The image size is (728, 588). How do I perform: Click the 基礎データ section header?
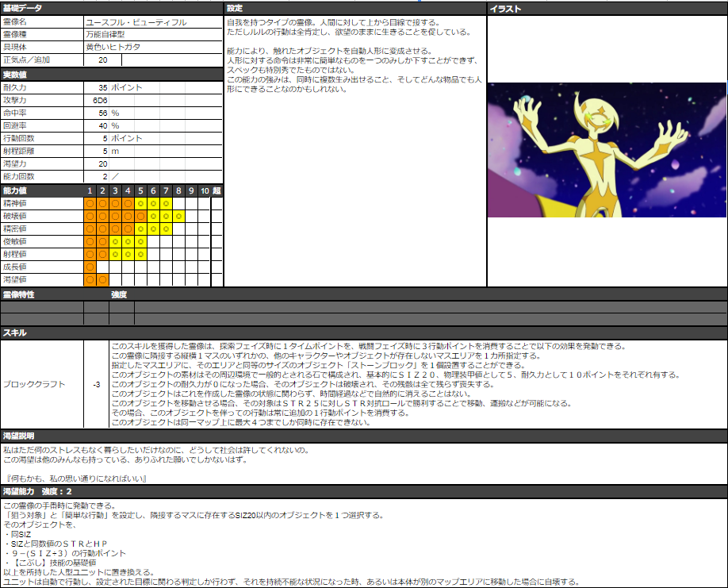pyautogui.click(x=112, y=9)
